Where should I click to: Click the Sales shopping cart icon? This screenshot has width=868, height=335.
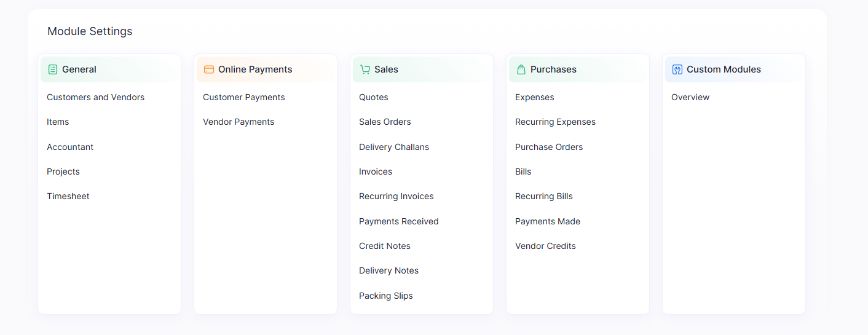(365, 69)
